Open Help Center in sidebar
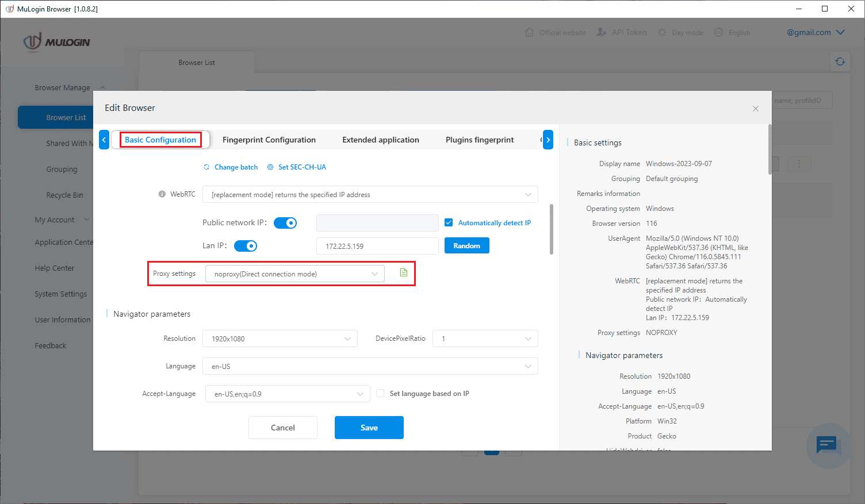This screenshot has height=504, width=865. pyautogui.click(x=55, y=268)
